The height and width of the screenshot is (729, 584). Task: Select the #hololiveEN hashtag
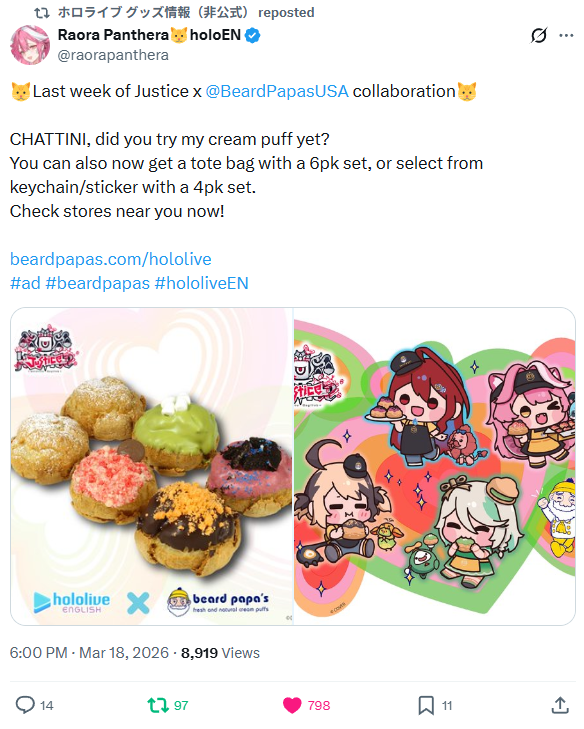[x=201, y=283]
